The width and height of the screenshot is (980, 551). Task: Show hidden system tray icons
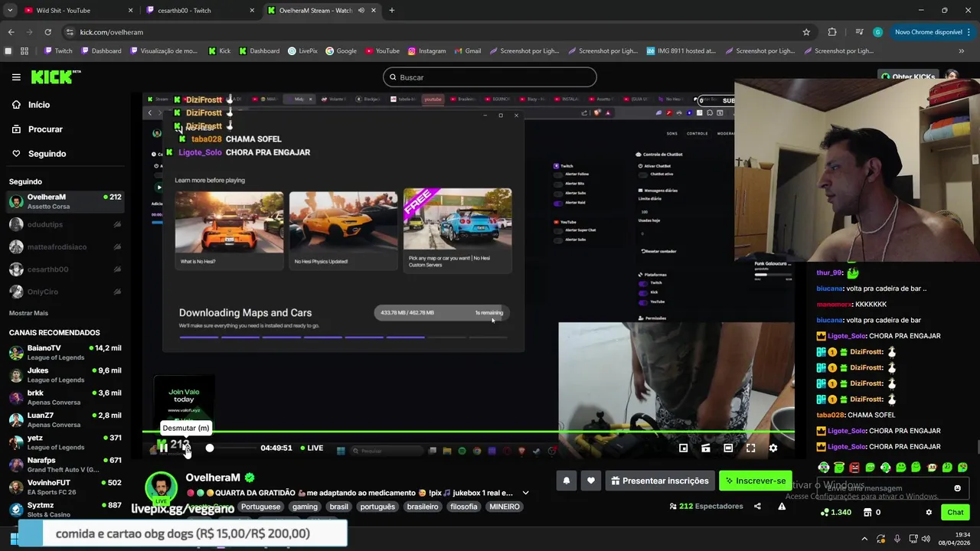point(864,539)
